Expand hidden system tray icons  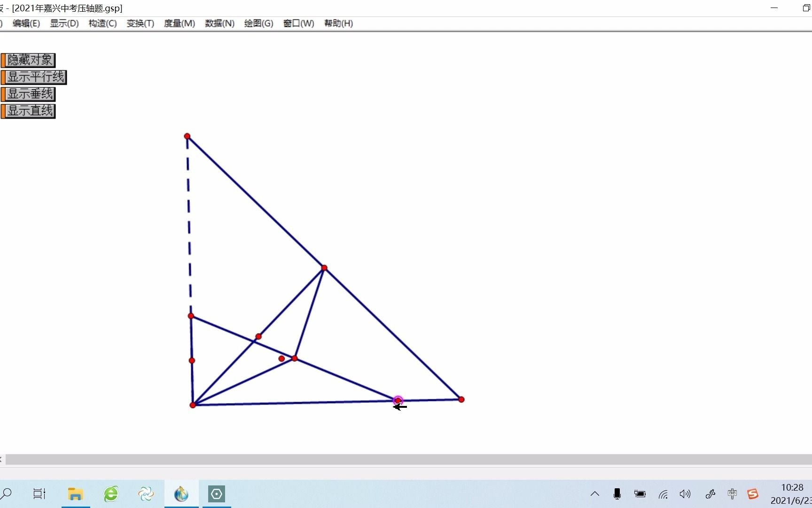coord(595,494)
